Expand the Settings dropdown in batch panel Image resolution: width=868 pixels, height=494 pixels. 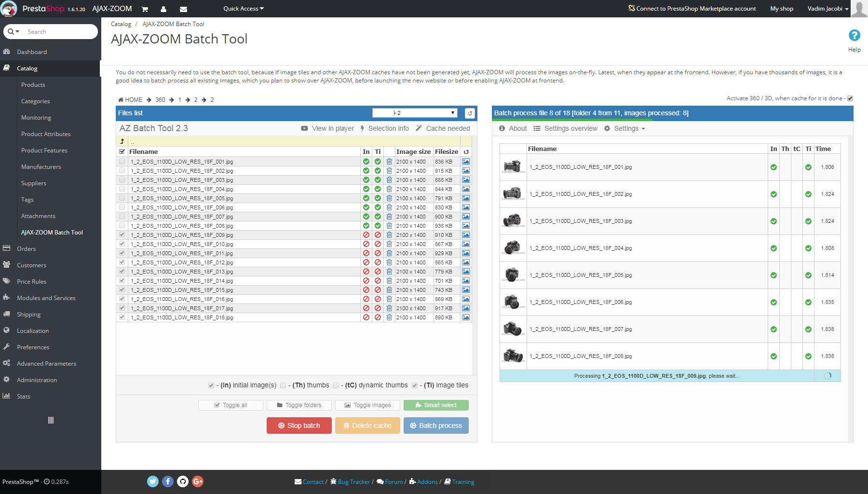pos(625,128)
